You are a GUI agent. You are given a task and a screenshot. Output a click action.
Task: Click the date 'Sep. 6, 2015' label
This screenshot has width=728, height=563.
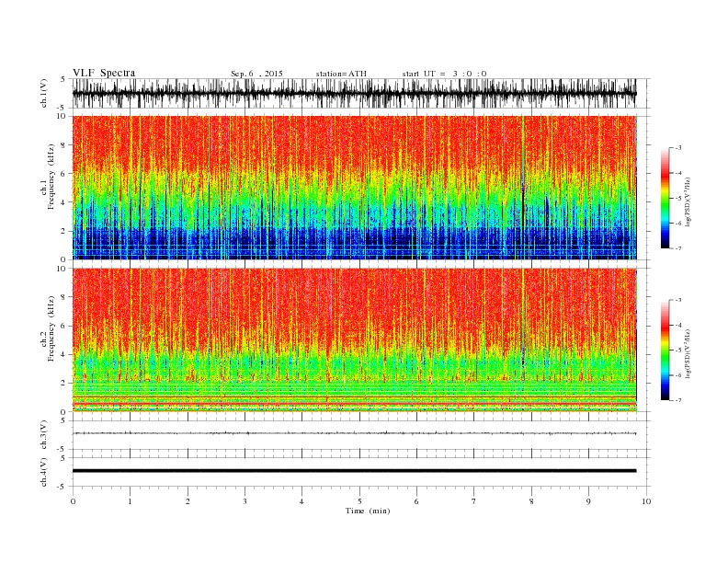256,74
